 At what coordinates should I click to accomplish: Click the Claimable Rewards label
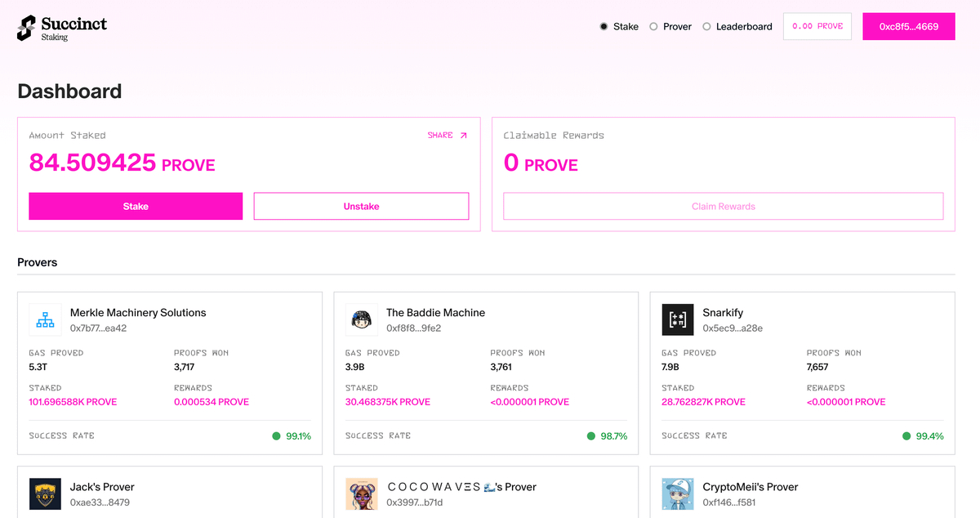click(554, 136)
